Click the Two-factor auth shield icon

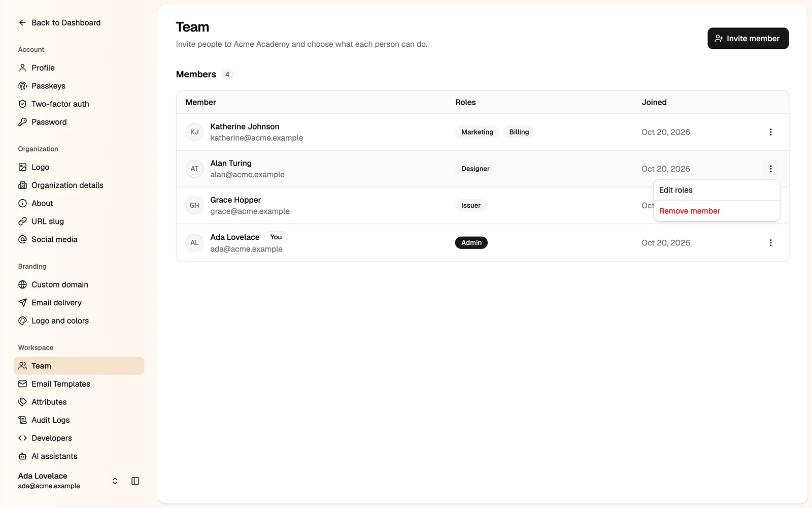(22, 104)
